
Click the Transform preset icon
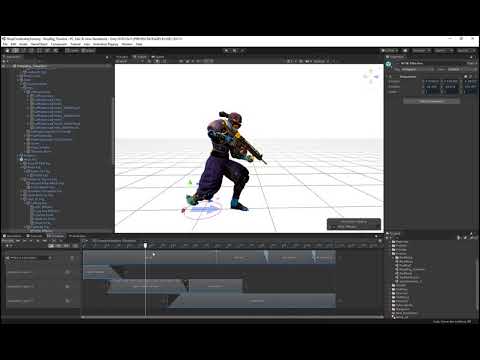tap(471, 77)
